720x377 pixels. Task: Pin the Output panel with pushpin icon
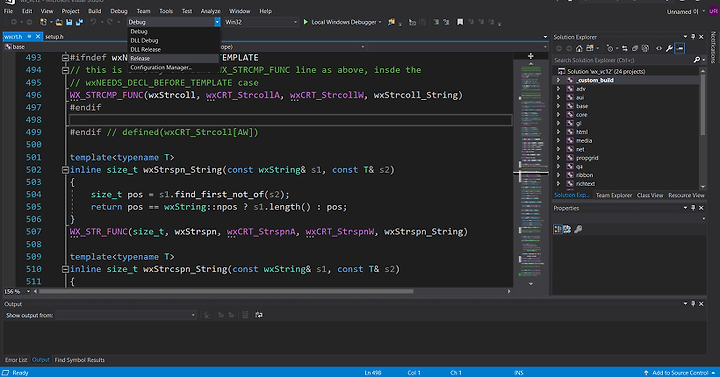[693, 304]
